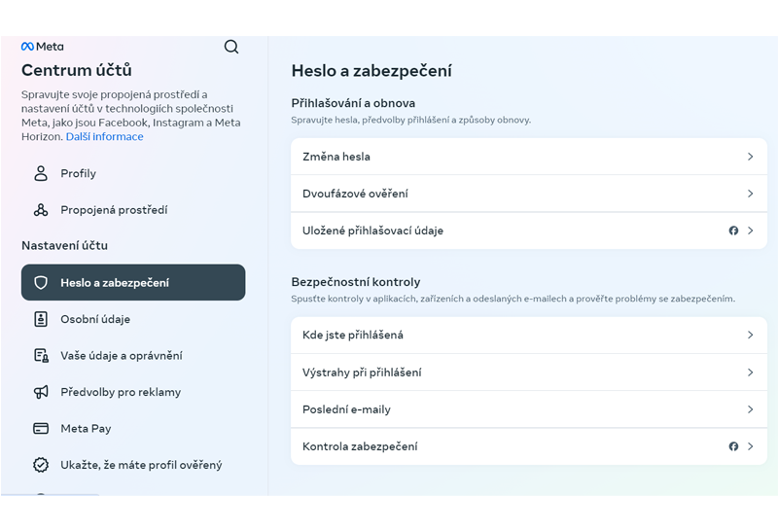The image size is (778, 532).
Task: Click the megaphone icon for Předvolby pro reklamy
Action: click(41, 392)
